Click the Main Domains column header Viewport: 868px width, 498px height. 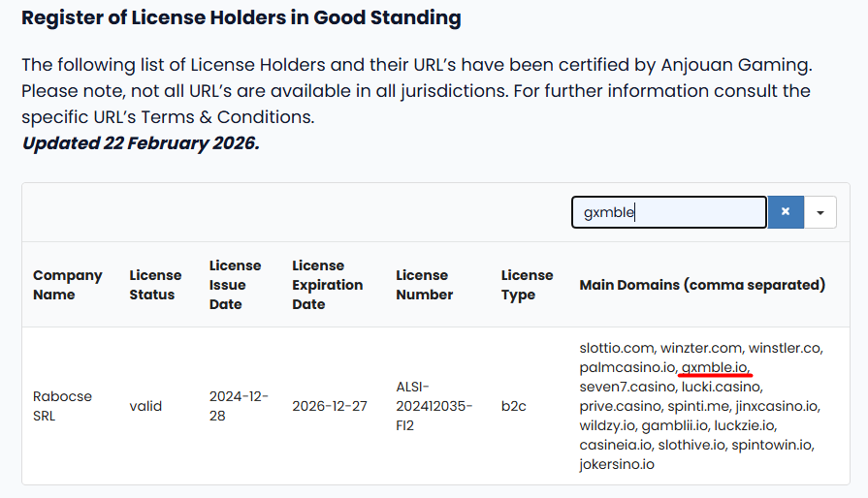click(702, 285)
